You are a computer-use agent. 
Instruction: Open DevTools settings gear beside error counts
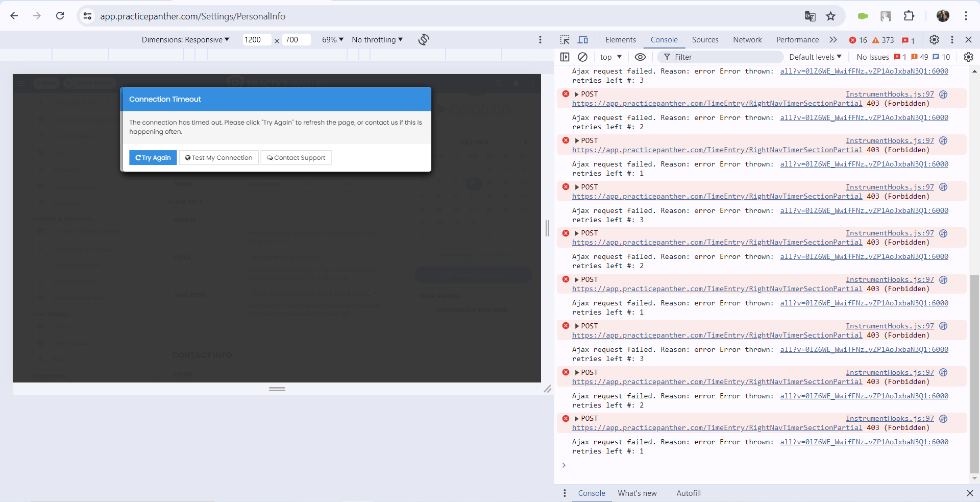coord(934,40)
